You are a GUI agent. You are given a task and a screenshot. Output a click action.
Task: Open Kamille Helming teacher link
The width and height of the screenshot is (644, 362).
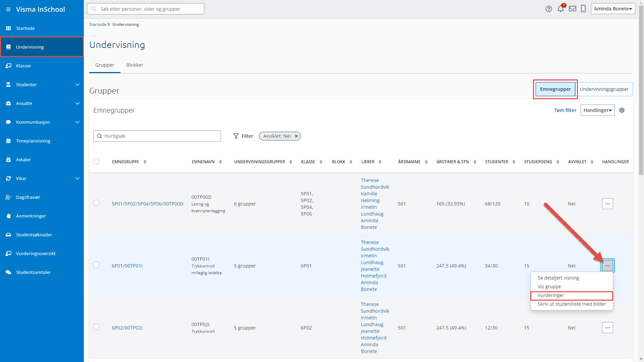coord(370,197)
